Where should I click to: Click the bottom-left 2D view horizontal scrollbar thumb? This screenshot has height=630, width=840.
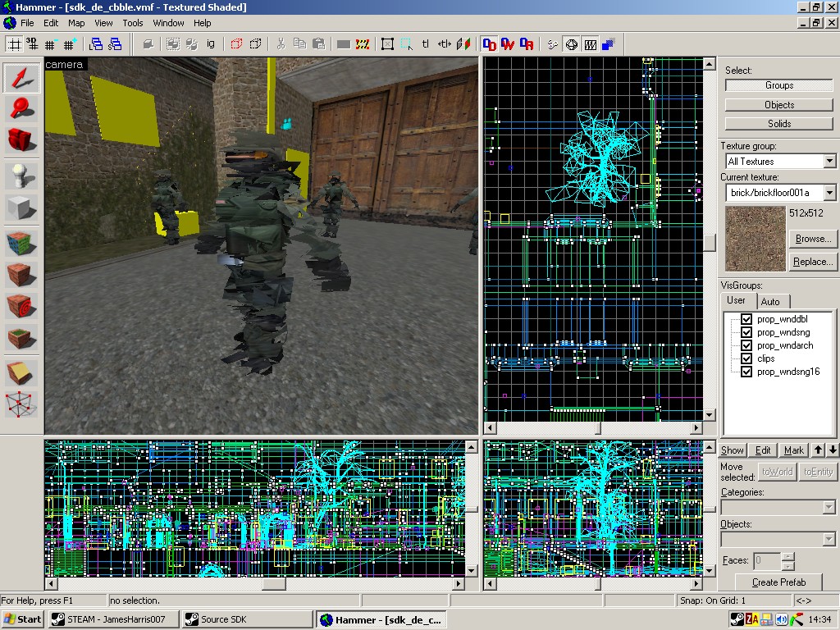coord(274,583)
